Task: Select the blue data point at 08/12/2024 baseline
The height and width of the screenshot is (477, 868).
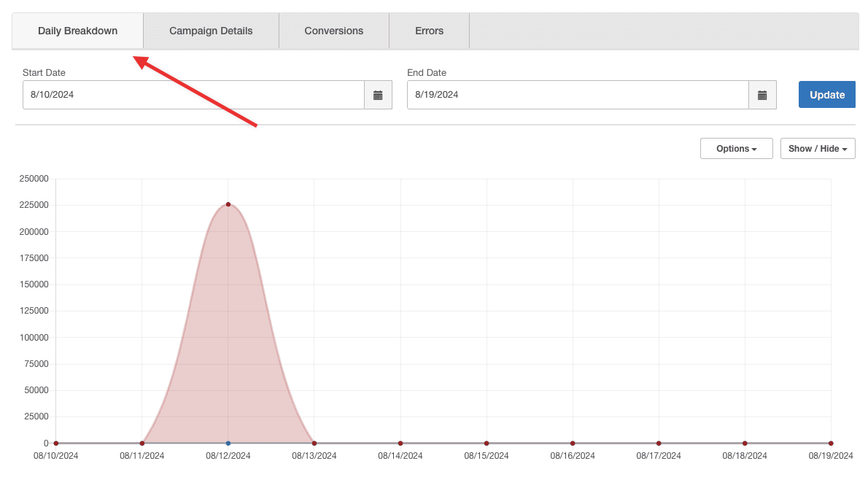Action: tap(228, 443)
